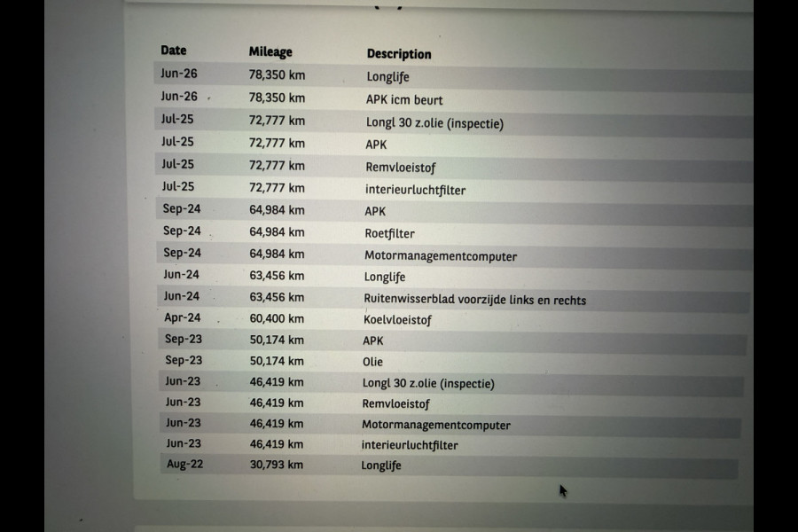This screenshot has height=532, width=798.
Task: Select the Jun-23 Longl 30 z.olie (inspectie) row
Action: point(451,383)
